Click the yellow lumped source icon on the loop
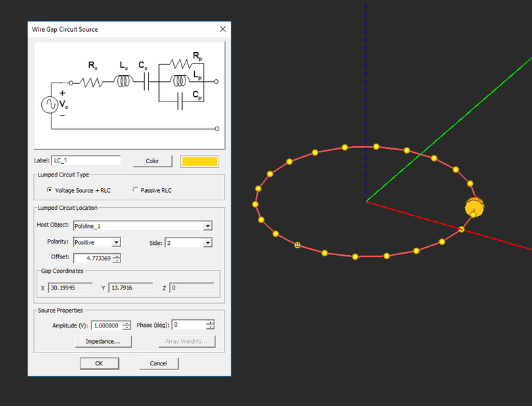532x406 pixels. click(474, 208)
